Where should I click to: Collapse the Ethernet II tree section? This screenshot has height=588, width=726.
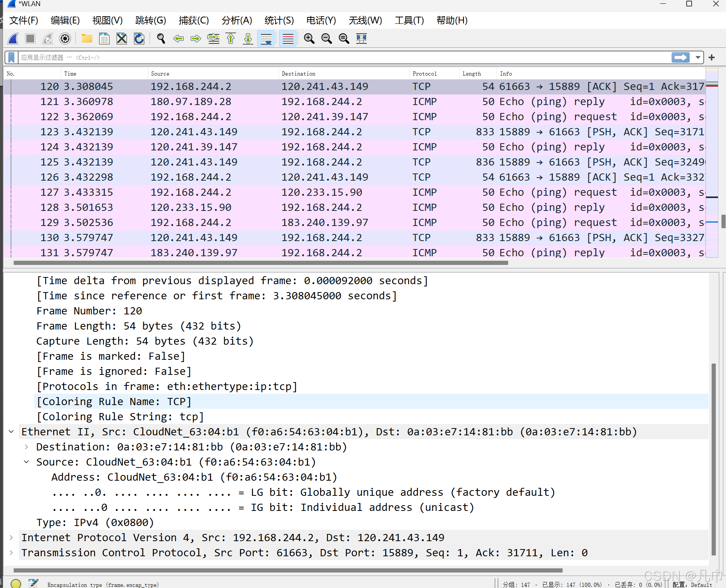point(11,432)
